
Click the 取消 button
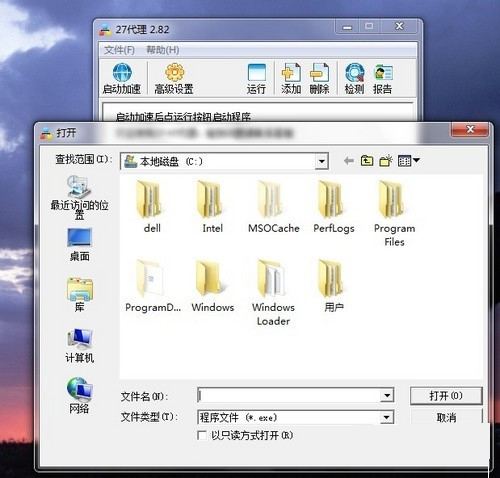(x=446, y=417)
